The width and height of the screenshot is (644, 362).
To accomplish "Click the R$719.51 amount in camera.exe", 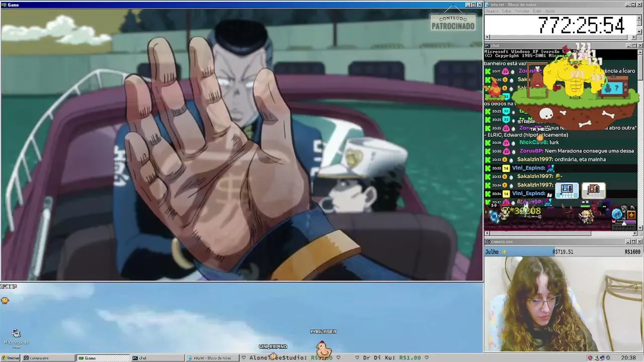I will pos(562,252).
